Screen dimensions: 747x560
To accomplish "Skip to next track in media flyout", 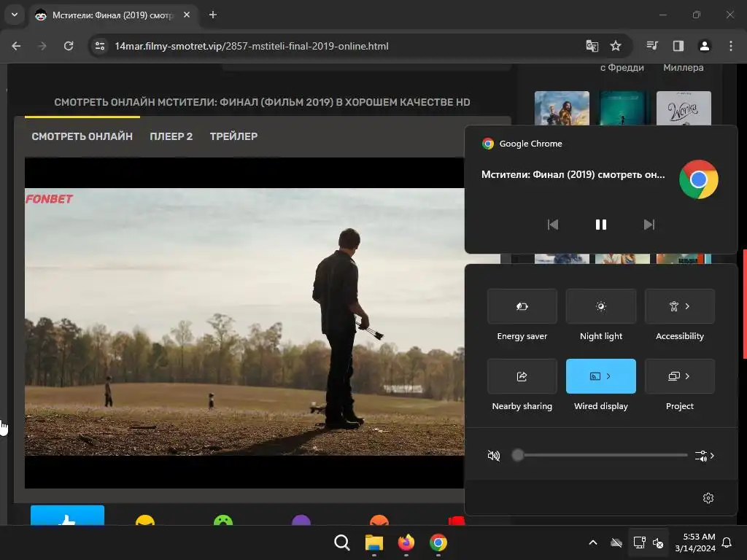I will [649, 225].
